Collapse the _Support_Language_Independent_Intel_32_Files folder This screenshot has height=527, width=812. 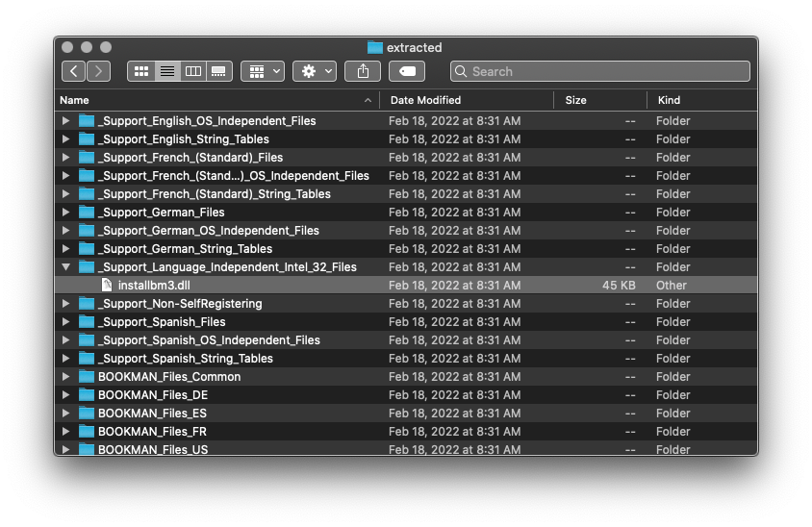(65, 267)
